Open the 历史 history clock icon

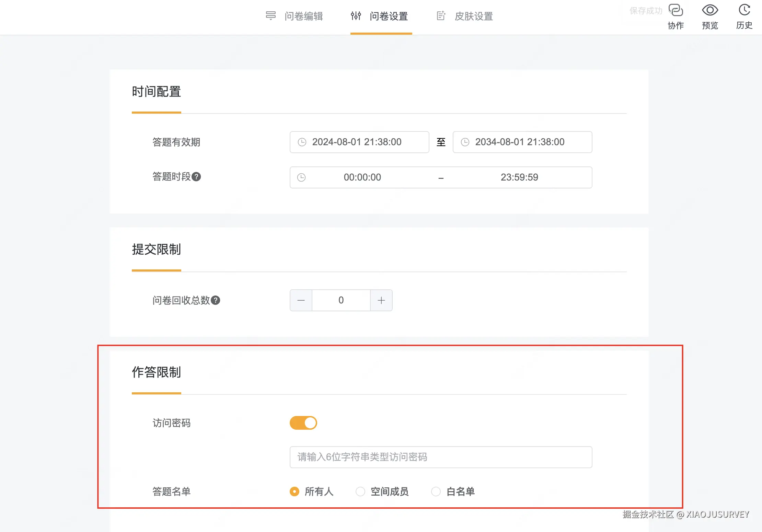(744, 11)
